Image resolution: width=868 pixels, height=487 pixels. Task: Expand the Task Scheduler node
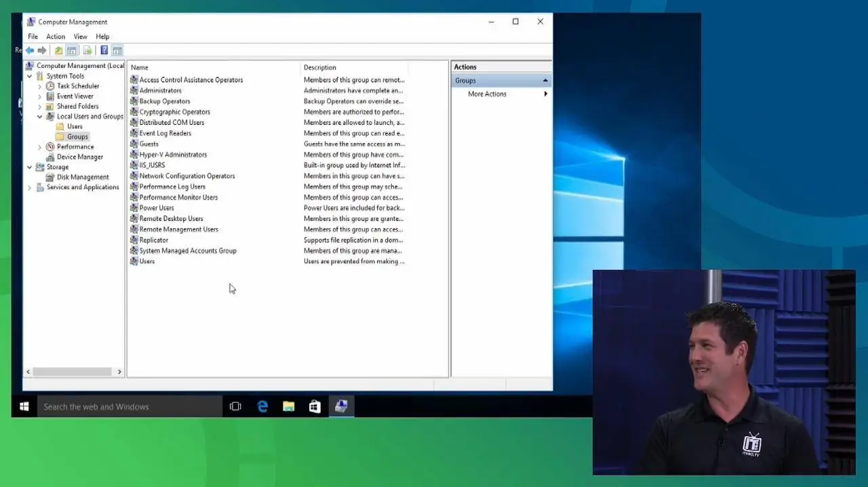40,86
